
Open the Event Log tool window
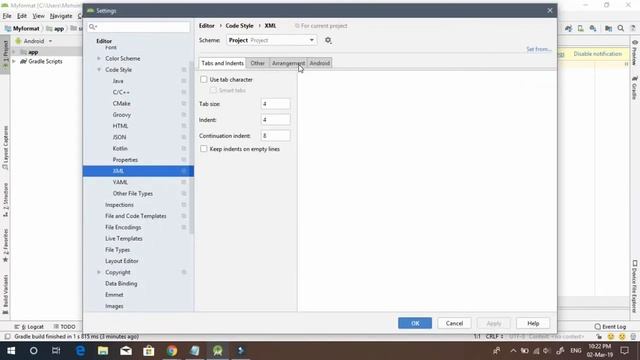pyautogui.click(x=610, y=327)
